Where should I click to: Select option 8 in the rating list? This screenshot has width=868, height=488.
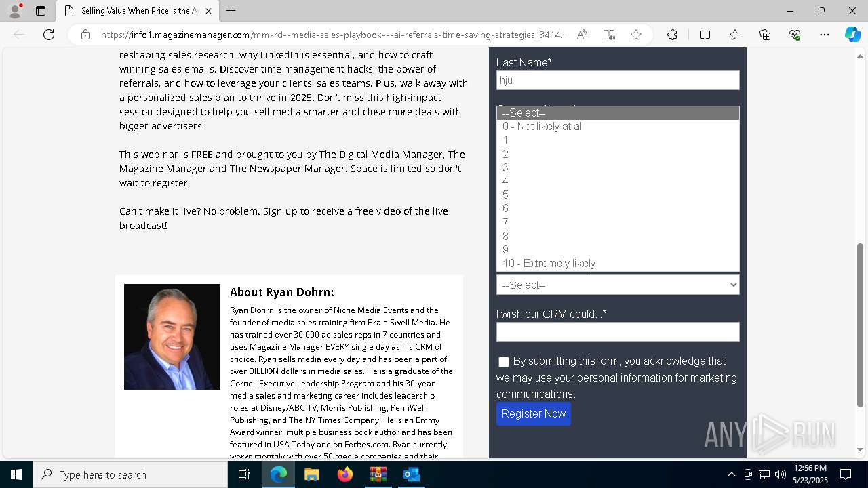[618, 236]
